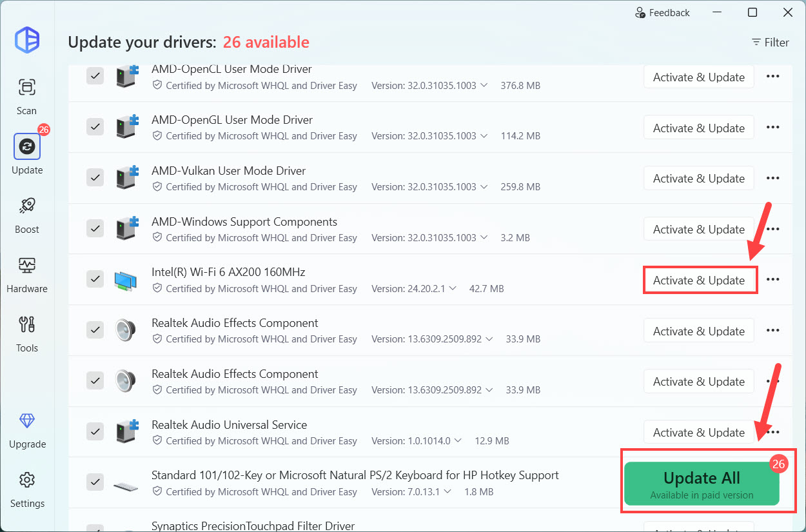
Task: Activate & Update AMD-Vulkan User Mode Driver
Action: [699, 178]
